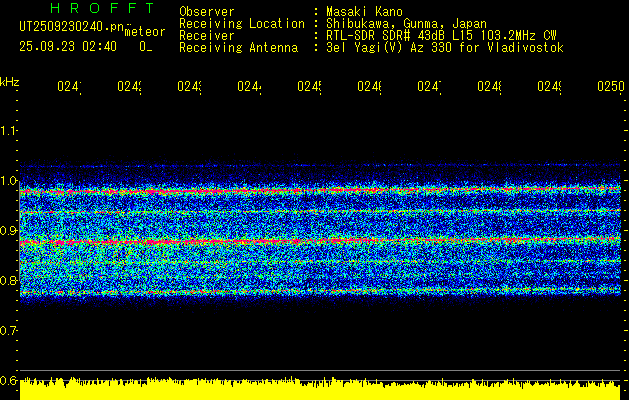Image resolution: width=629 pixels, height=400 pixels.
Task: Click the 'Receiver' label
Action: (207, 36)
